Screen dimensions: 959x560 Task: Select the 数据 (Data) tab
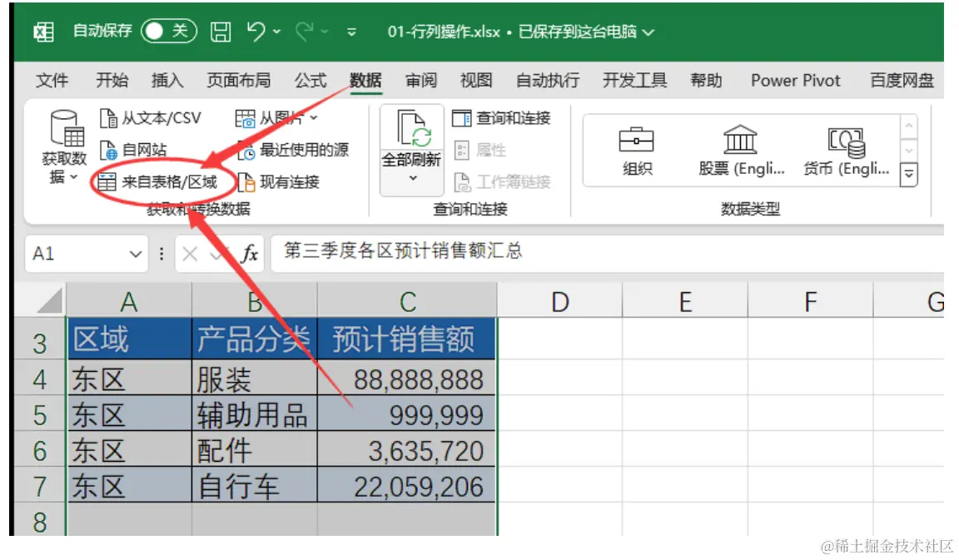click(x=365, y=80)
